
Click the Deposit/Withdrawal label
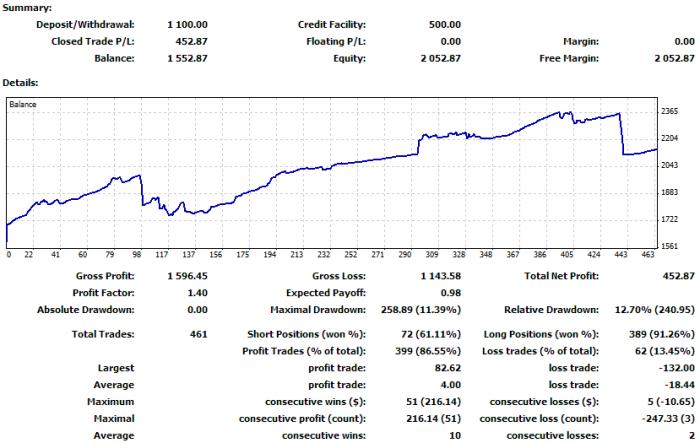tap(85, 25)
